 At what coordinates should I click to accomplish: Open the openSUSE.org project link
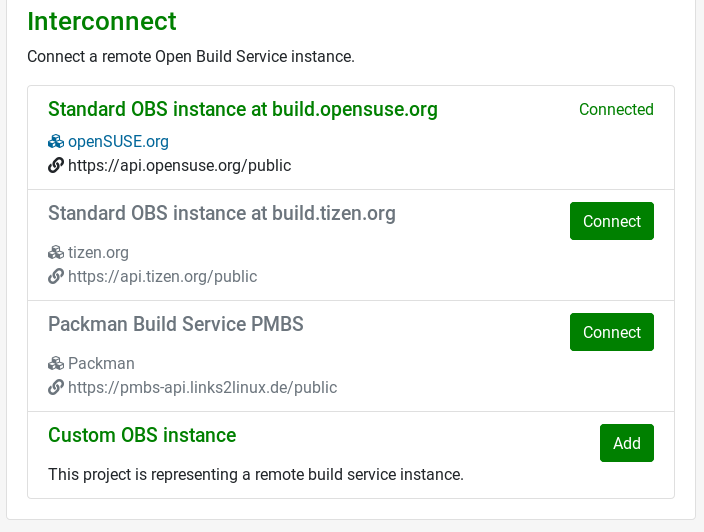(118, 141)
